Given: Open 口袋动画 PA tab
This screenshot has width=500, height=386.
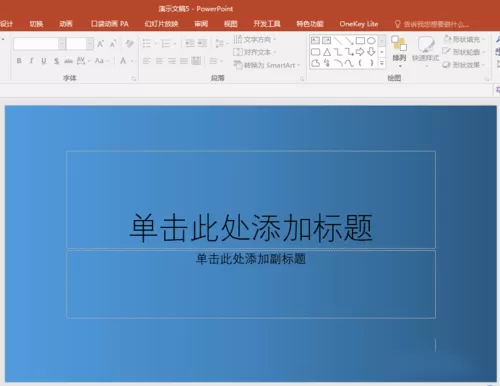Looking at the screenshot, I should click(x=110, y=24).
